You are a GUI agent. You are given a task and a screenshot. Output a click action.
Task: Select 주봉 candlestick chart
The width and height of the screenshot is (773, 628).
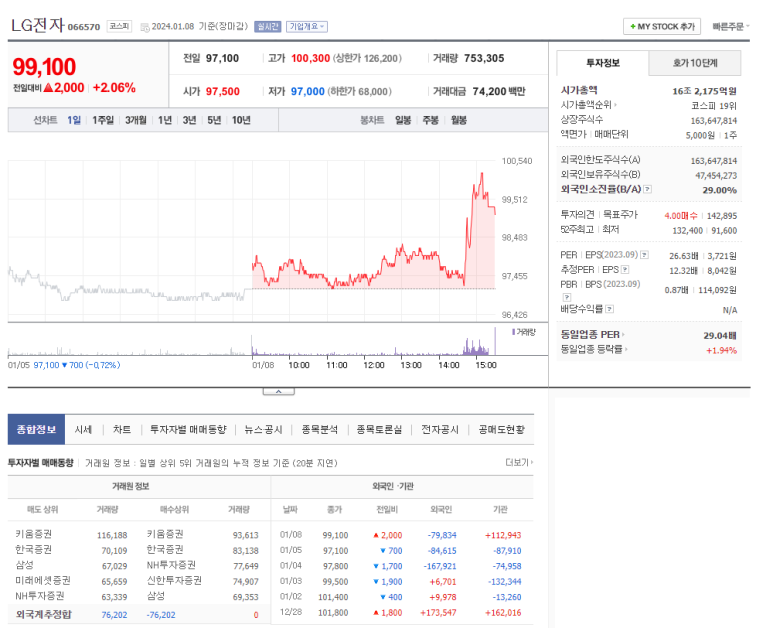pos(430,120)
